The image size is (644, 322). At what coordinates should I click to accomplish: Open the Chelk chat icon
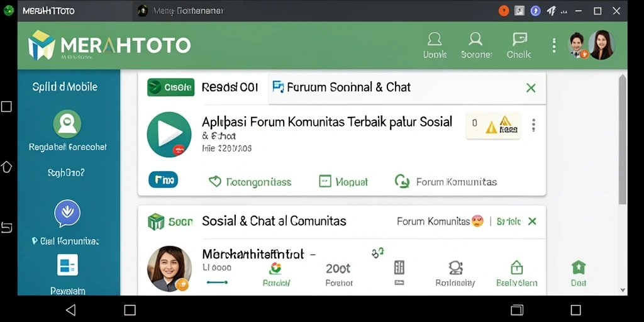519,45
